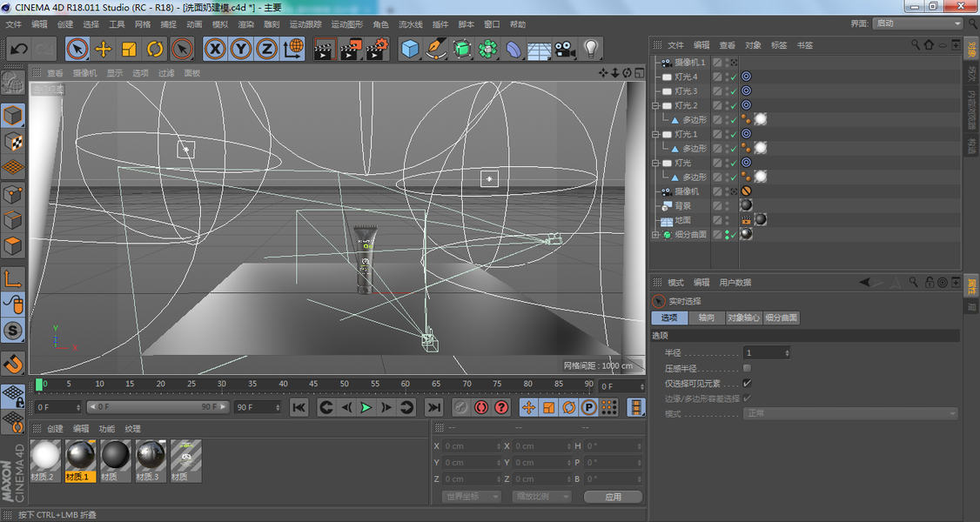Switch to 轴向 tab in attributes
The image size is (980, 522).
pos(706,318)
